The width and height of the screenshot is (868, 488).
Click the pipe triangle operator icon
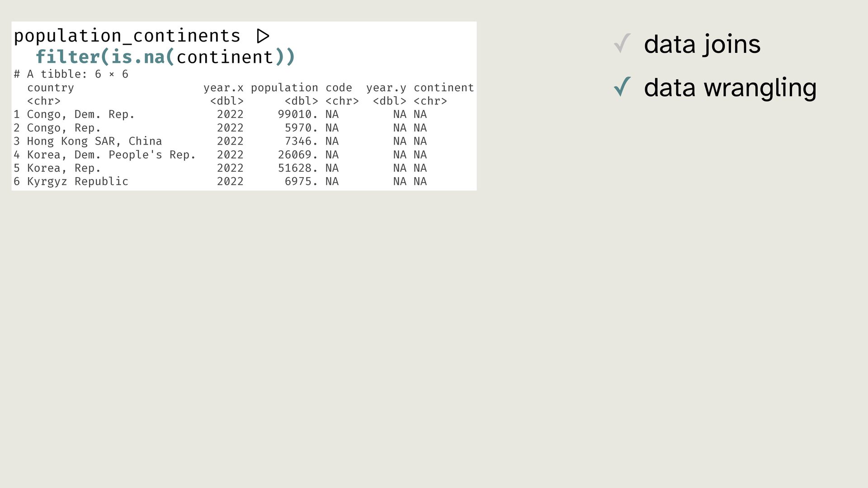(263, 36)
